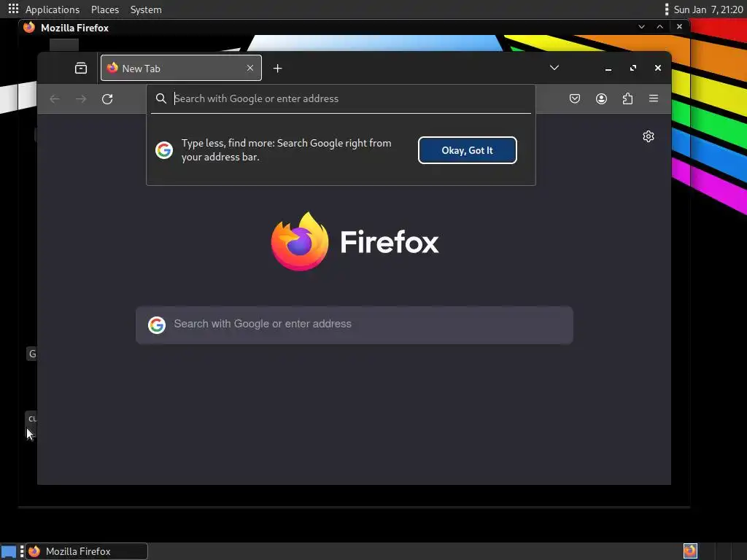The width and height of the screenshot is (747, 560).
Task: Select Mozilla Firefox in the bottom taskbar
Action: point(86,551)
